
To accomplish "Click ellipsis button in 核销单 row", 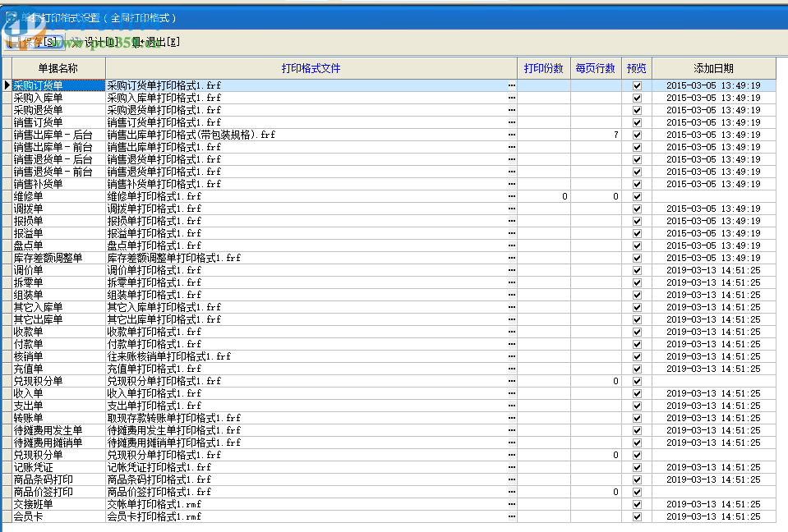I will [512, 356].
